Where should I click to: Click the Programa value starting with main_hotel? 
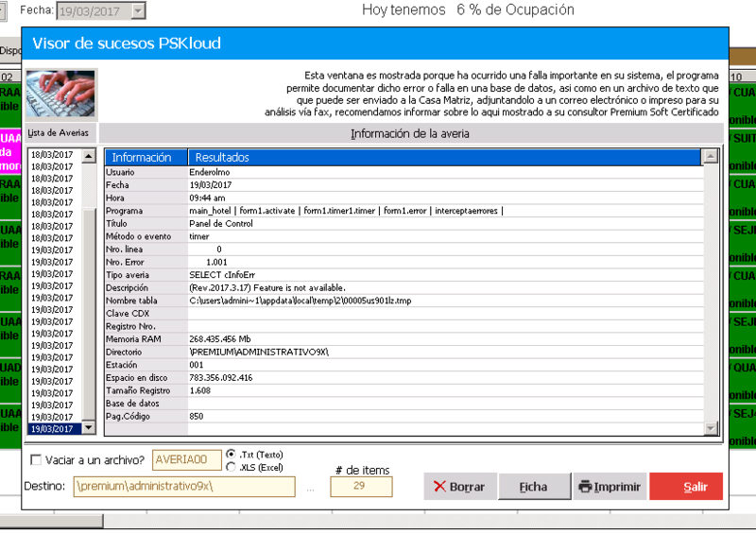pos(346,211)
